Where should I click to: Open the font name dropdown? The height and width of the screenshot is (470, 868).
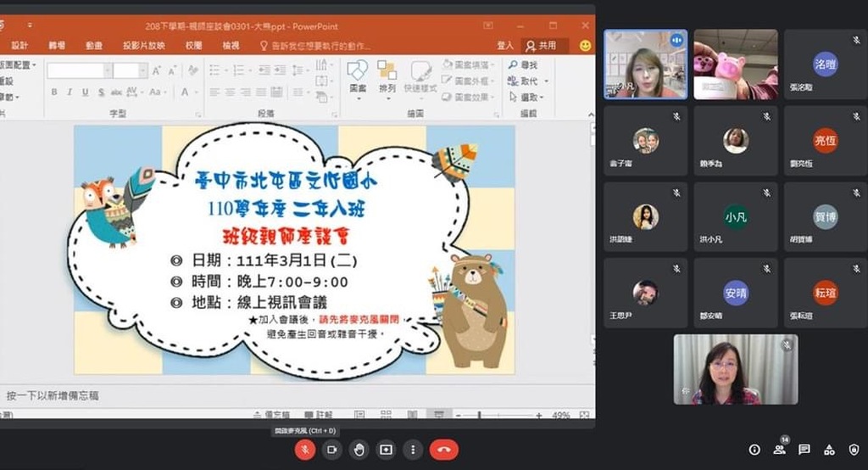point(108,70)
